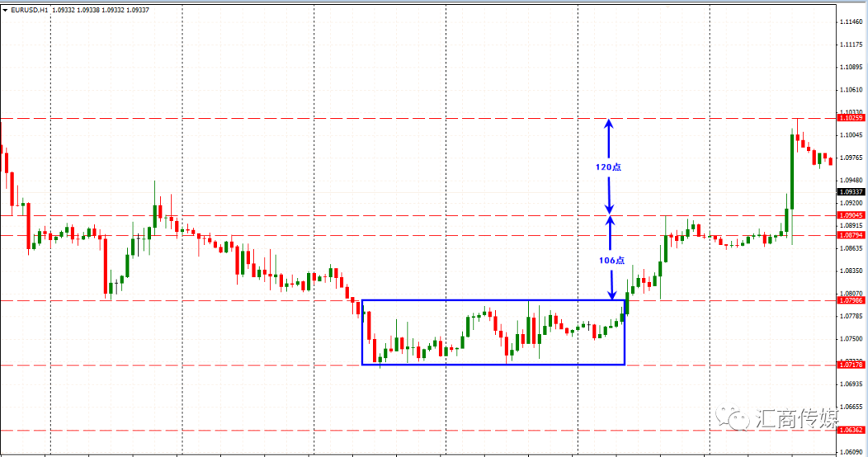Image resolution: width=868 pixels, height=457 pixels.
Task: Click the 1.08635 value on price axis
Action: pos(851,248)
